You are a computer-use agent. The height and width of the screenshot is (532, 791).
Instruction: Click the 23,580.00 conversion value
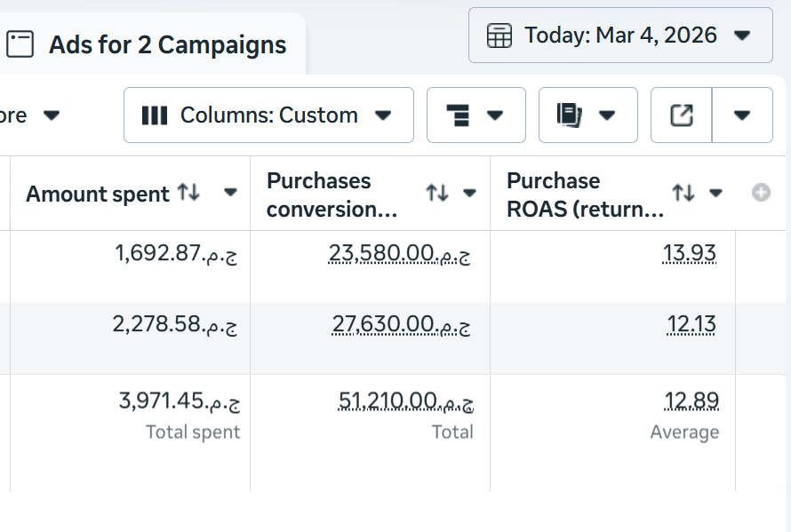[400, 254]
